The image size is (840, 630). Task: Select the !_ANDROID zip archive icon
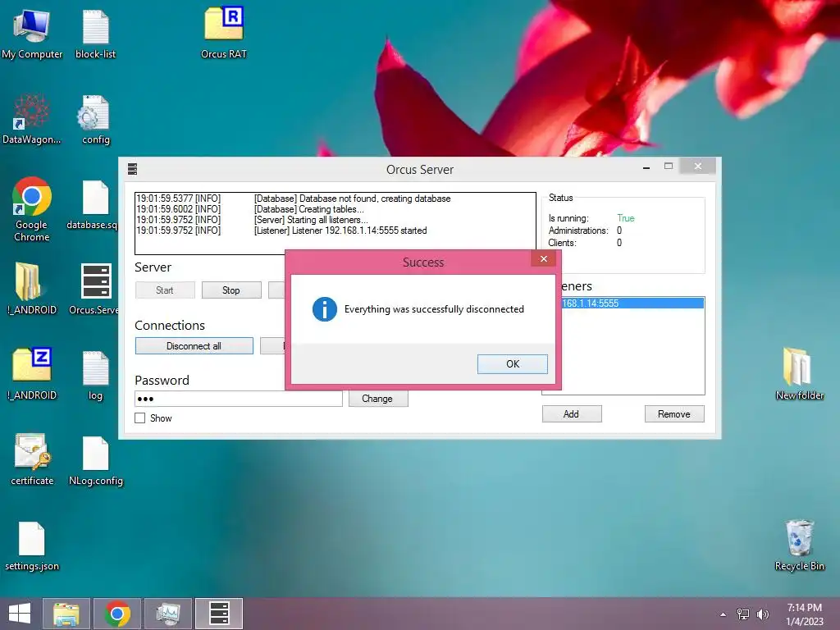click(x=32, y=374)
